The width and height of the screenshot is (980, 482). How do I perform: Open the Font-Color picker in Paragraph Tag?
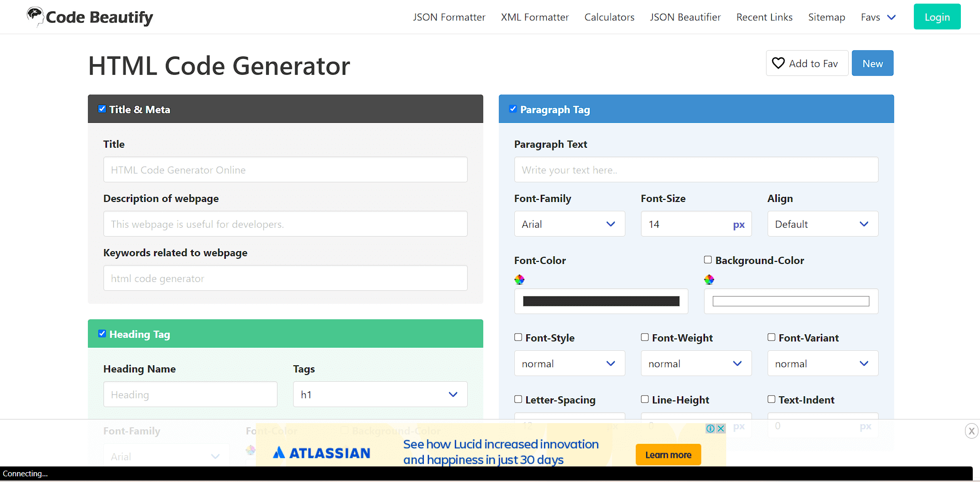pos(519,279)
